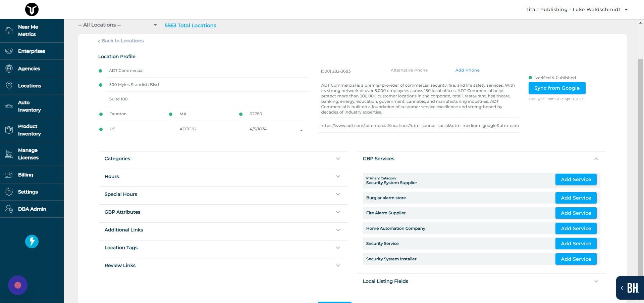Toggle the green status dot beside ADT Commercial
The image size is (644, 303).
[100, 71]
